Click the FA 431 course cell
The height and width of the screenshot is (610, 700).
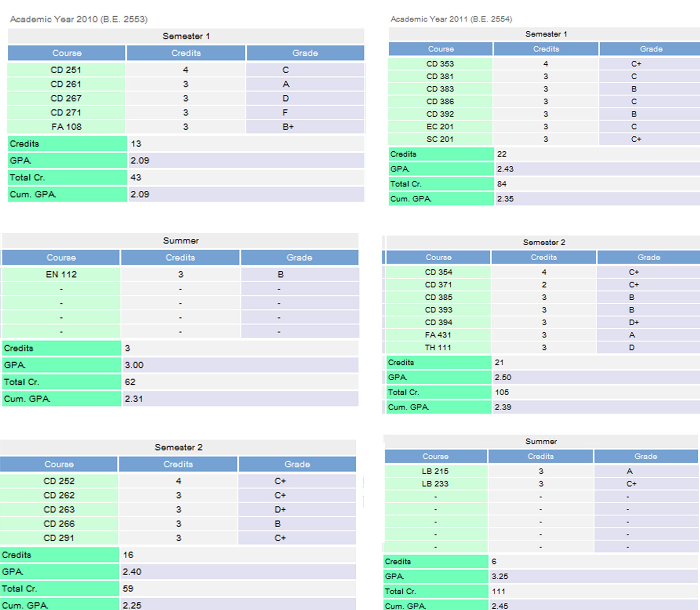click(438, 335)
